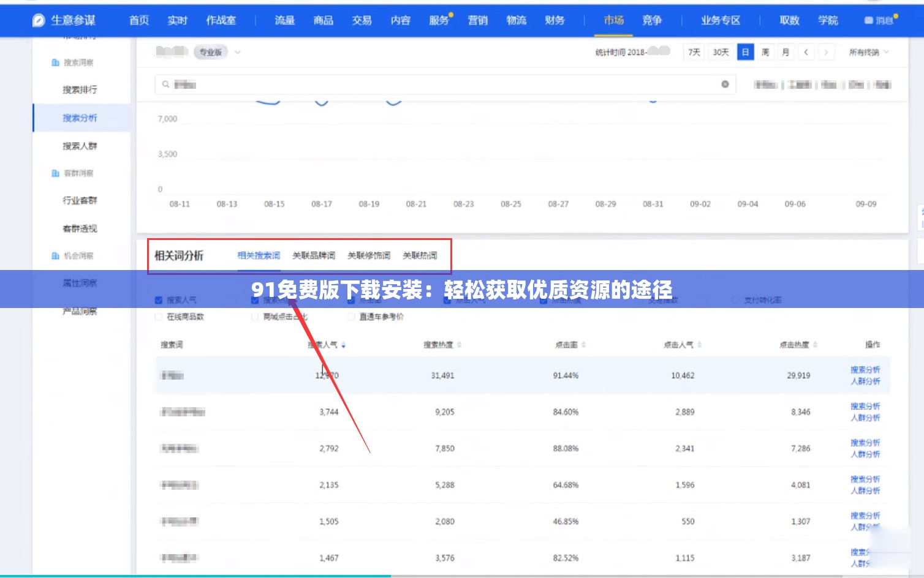The width and height of the screenshot is (924, 578).
Task: Open the 取数 top menu
Action: (790, 20)
